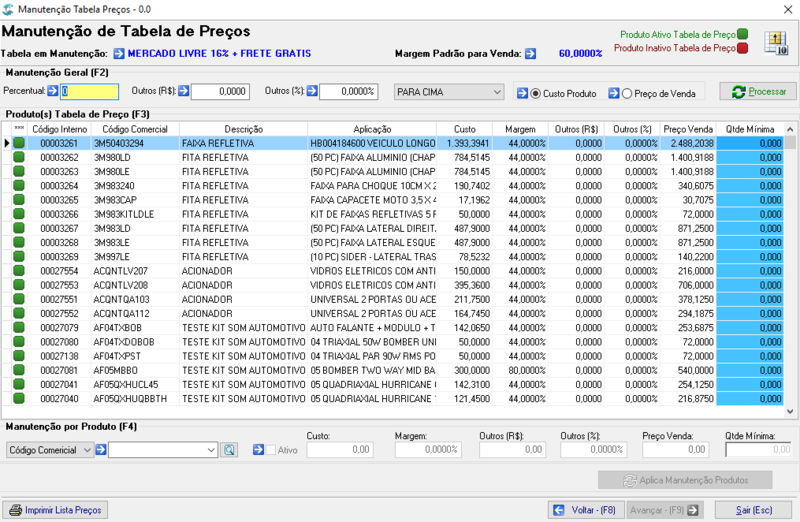Click Qtde Mínima cell of row 00027553

point(749,285)
